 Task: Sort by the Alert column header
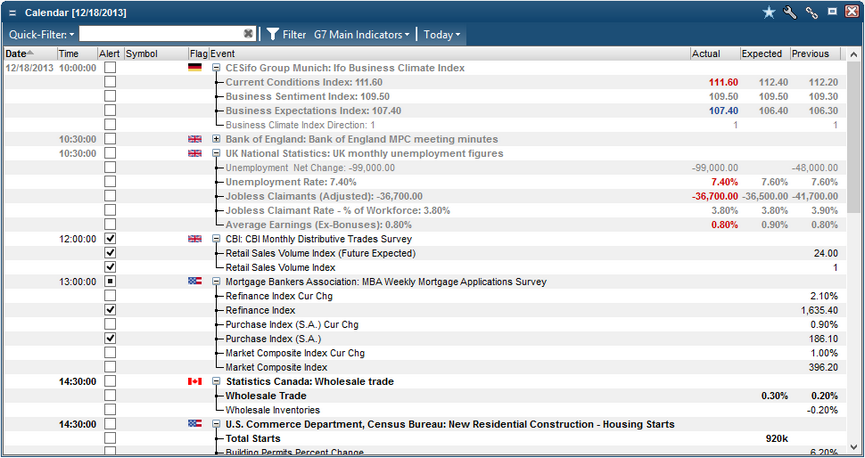coord(110,54)
